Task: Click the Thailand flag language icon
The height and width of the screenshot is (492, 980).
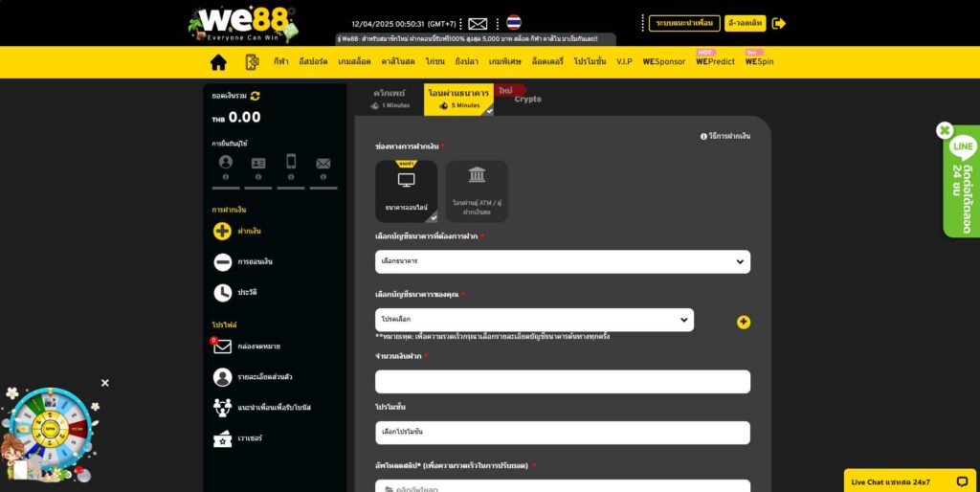Action: coord(514,23)
